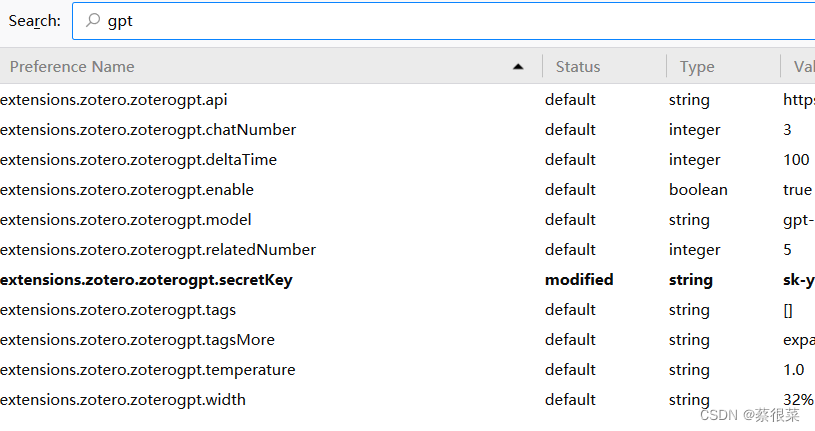The image size is (815, 431).
Task: Click value 5 in relatedNumber row
Action: coord(787,250)
